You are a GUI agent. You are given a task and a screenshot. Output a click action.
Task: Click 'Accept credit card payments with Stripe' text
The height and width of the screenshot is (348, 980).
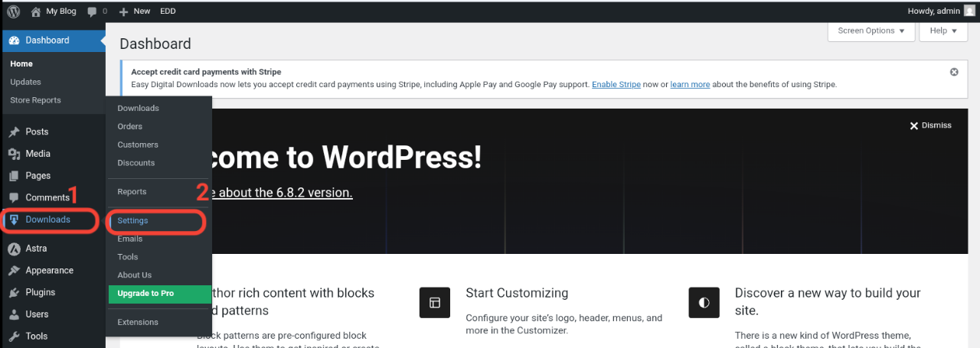point(207,72)
